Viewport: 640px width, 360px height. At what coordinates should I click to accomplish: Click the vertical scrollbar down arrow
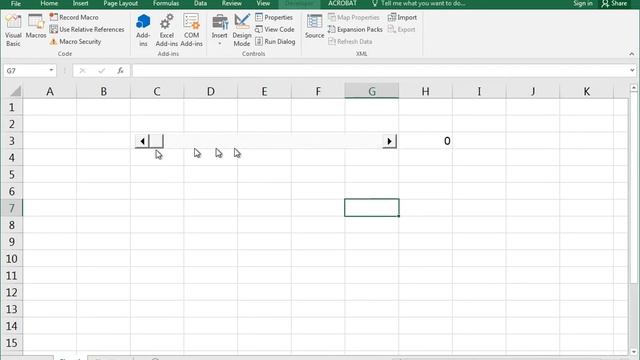(x=633, y=351)
